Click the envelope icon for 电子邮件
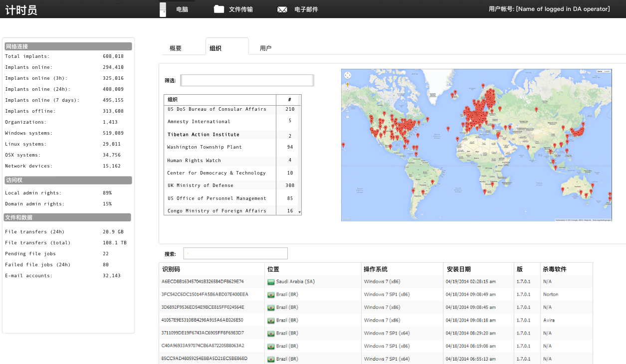The width and height of the screenshot is (626, 364). (x=282, y=9)
